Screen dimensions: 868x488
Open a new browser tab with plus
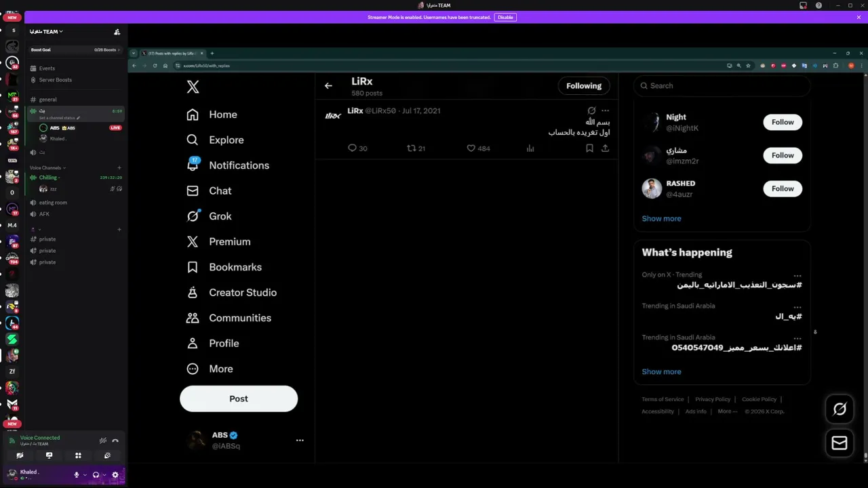click(212, 53)
